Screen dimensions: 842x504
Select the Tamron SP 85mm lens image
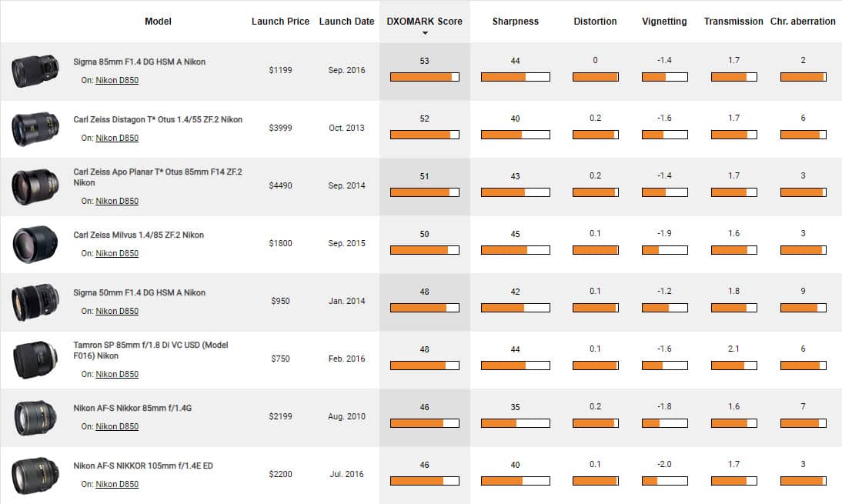pos(35,359)
